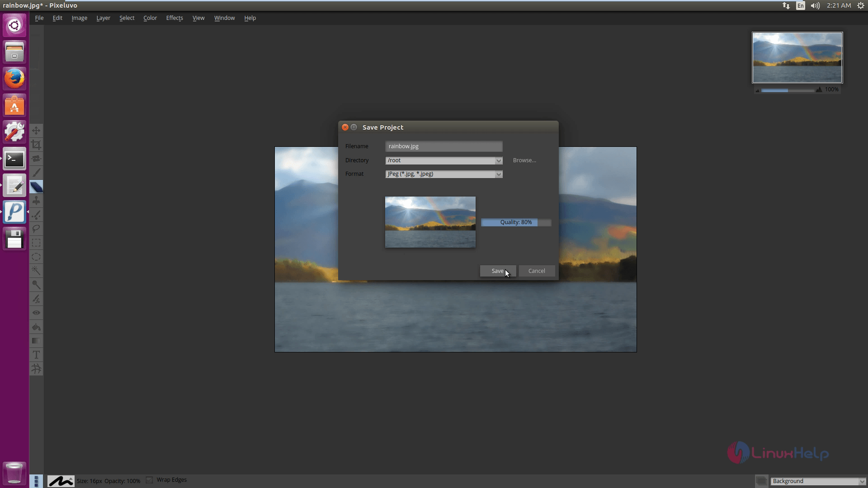This screenshot has width=868, height=488.
Task: Drag the Quality 80% slider
Action: [515, 222]
